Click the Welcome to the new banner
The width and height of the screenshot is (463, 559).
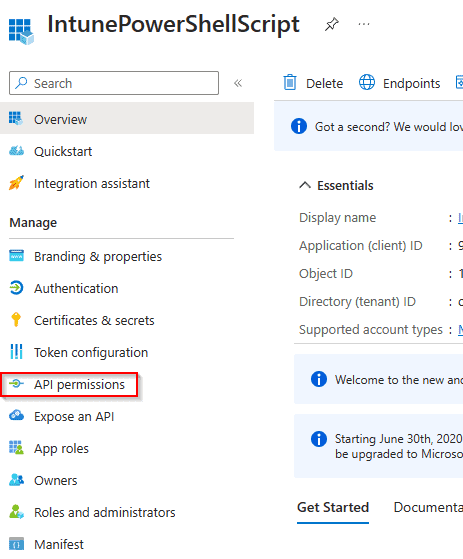click(x=379, y=379)
